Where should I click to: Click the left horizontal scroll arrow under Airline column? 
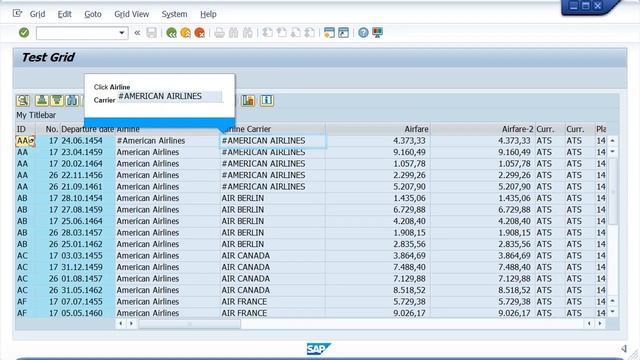tap(120, 324)
